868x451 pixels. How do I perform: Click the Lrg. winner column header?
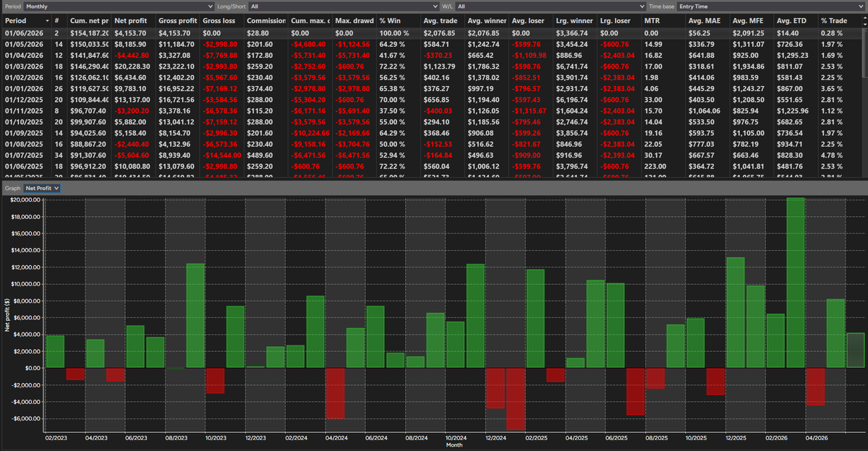tap(574, 21)
